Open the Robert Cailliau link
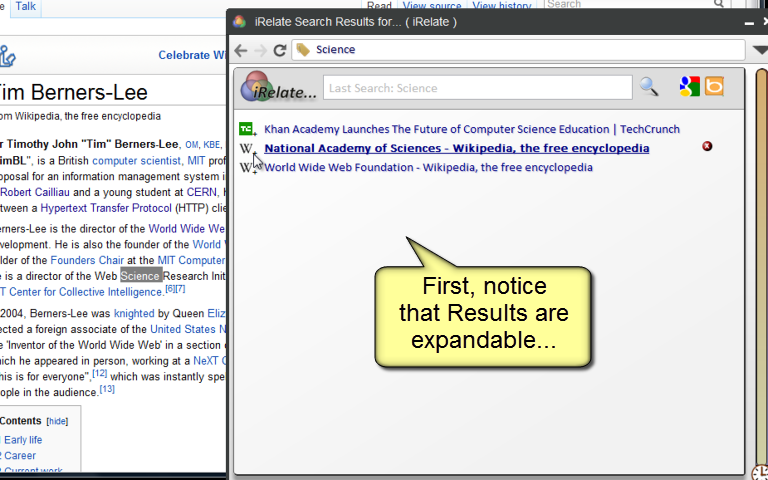 click(35, 192)
